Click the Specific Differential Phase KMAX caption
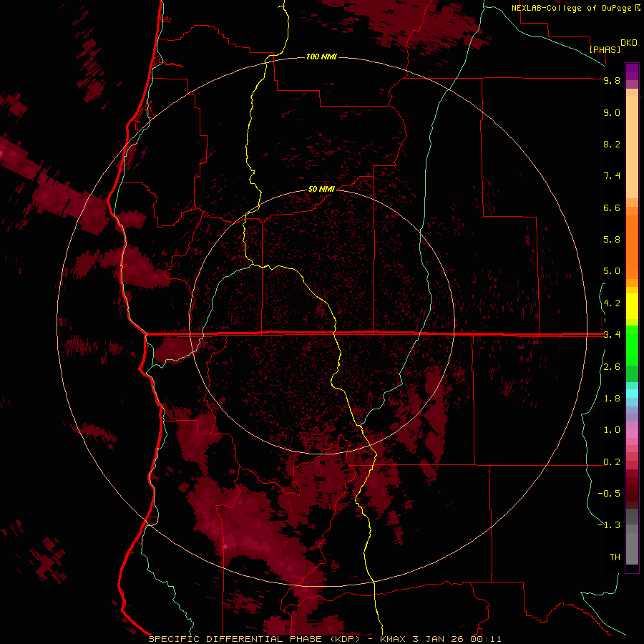This screenshot has height=644, width=644. [x=324, y=639]
